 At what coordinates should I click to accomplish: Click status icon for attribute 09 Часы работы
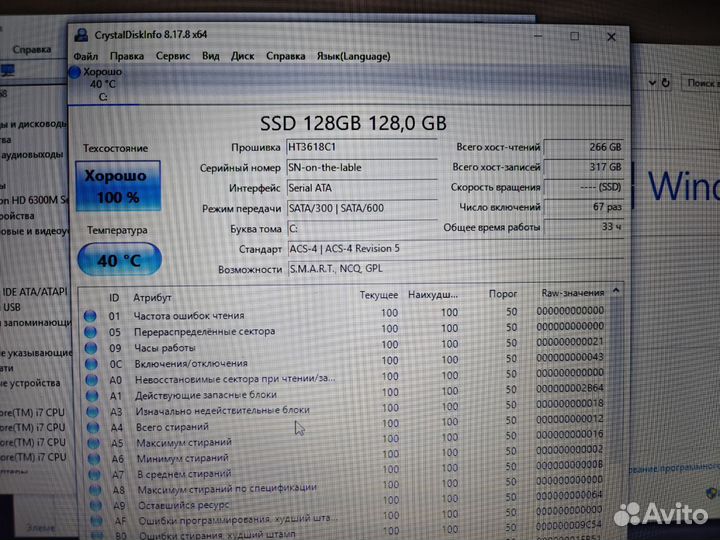(x=91, y=348)
